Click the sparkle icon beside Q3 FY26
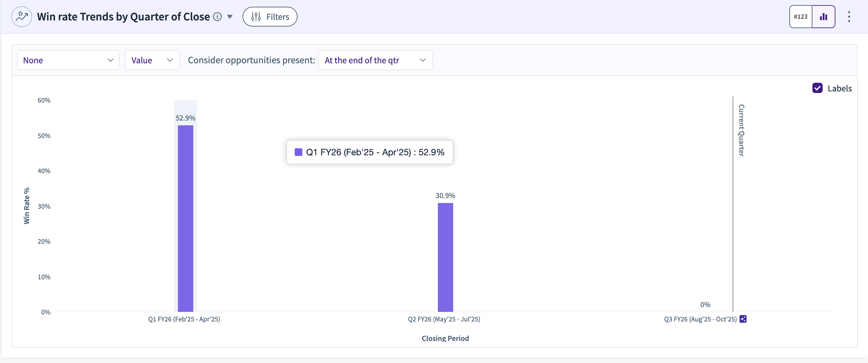 (x=743, y=319)
